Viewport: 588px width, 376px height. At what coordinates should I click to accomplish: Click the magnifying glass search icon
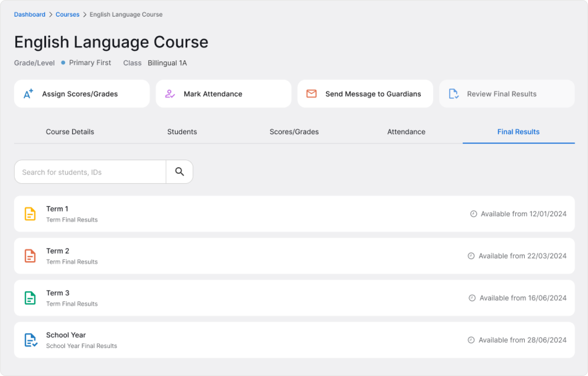[180, 172]
